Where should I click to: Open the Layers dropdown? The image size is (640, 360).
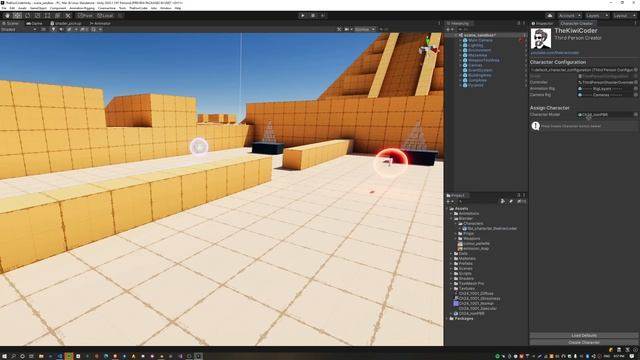point(597,16)
